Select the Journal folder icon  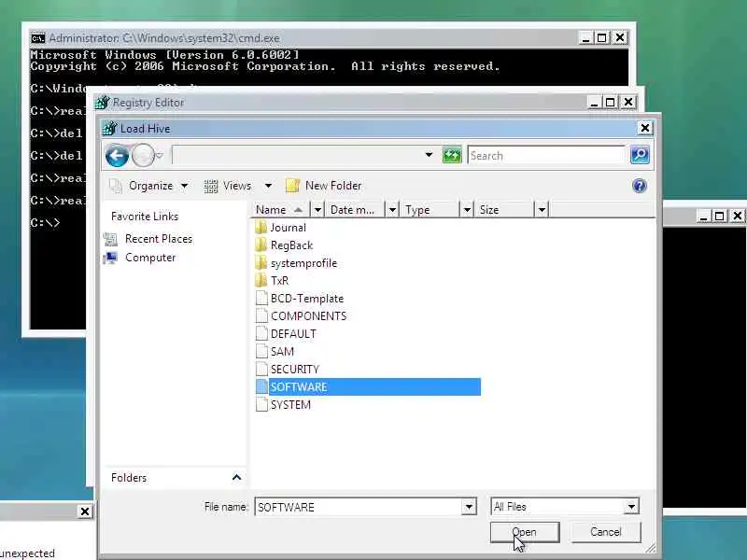261,227
